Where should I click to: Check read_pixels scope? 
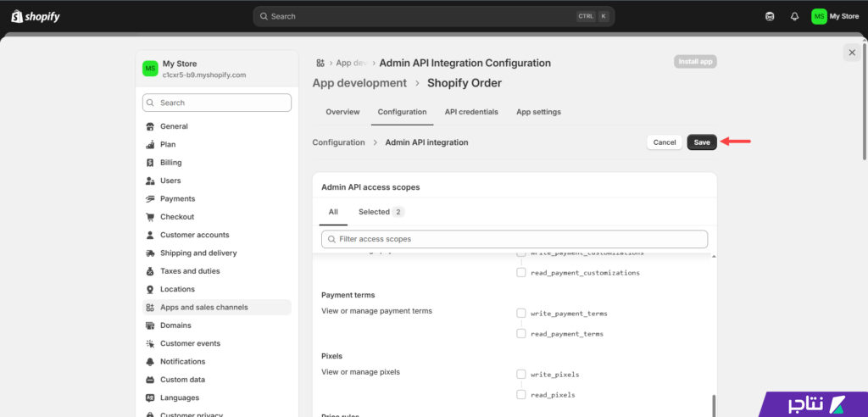click(521, 395)
